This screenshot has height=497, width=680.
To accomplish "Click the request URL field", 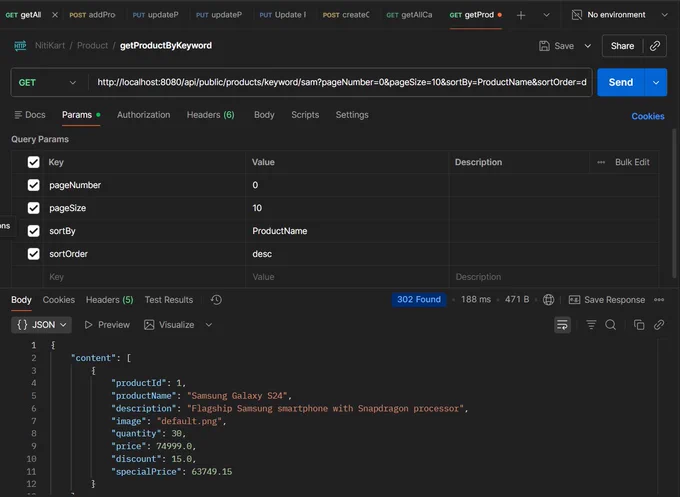I will pos(341,82).
